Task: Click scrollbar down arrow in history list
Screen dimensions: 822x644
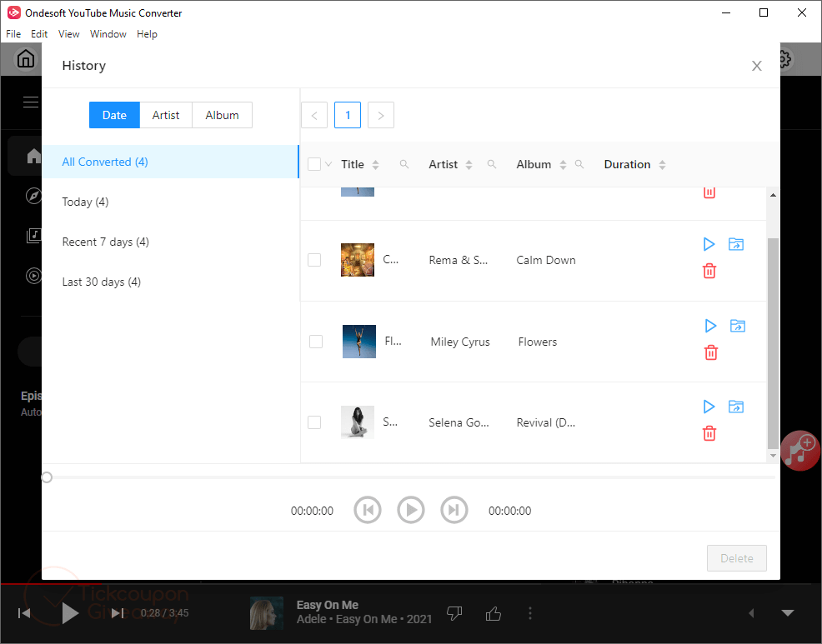Action: (x=773, y=456)
